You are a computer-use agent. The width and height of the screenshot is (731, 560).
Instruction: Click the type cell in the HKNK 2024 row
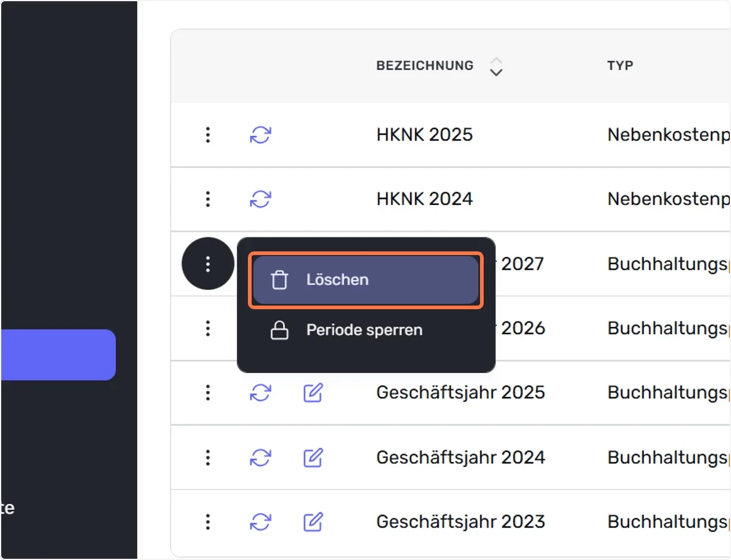669,199
